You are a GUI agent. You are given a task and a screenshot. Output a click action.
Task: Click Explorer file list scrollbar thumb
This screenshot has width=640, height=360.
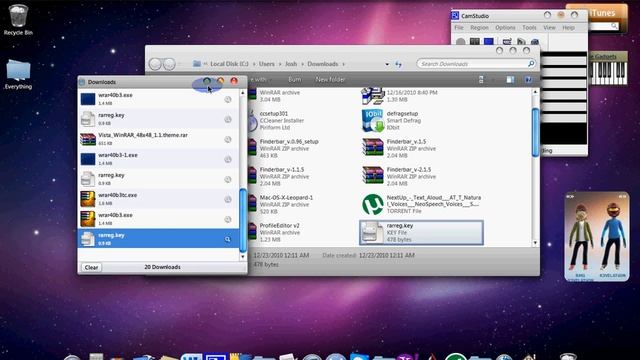pos(536,132)
